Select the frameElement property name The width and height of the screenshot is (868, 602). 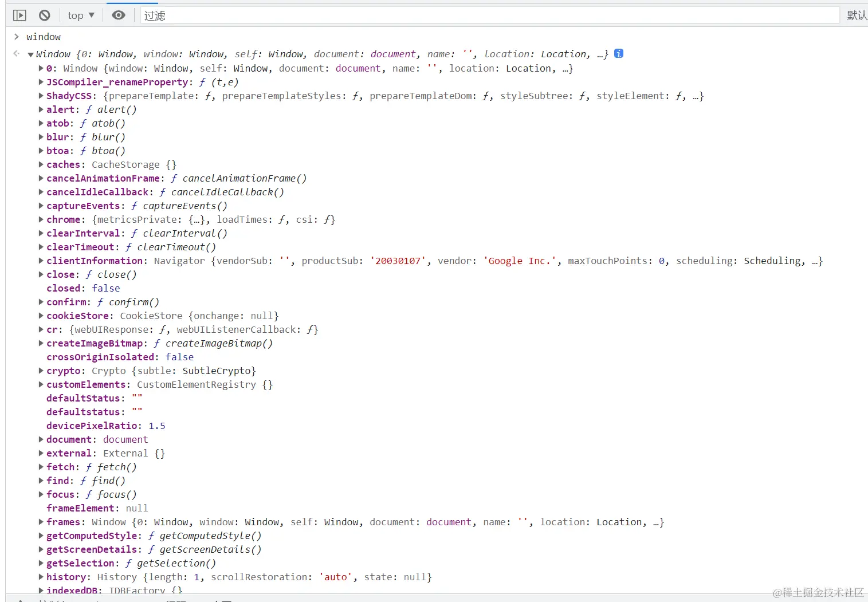point(80,508)
